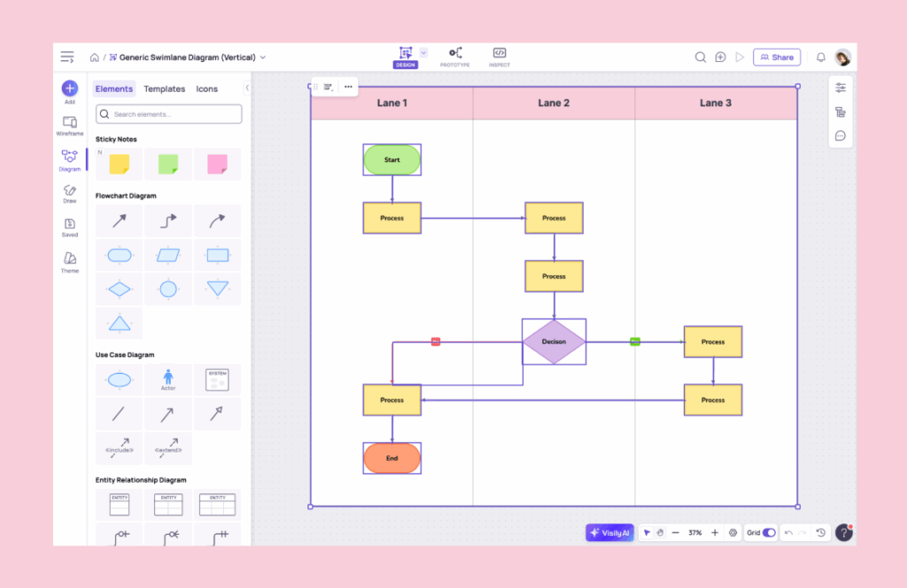The image size is (907, 588).
Task: Open the project name dropdown chevron
Action: (x=263, y=58)
